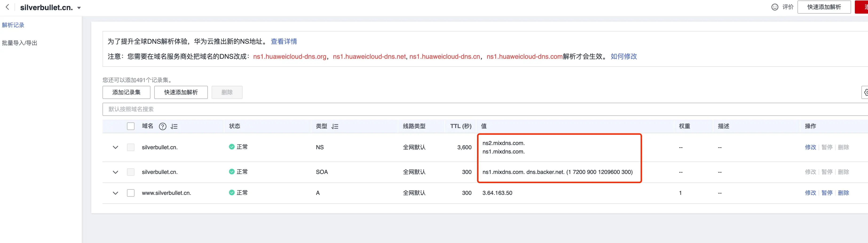This screenshot has height=243, width=868.
Task: Toggle the select-all records checkbox
Action: click(131, 126)
